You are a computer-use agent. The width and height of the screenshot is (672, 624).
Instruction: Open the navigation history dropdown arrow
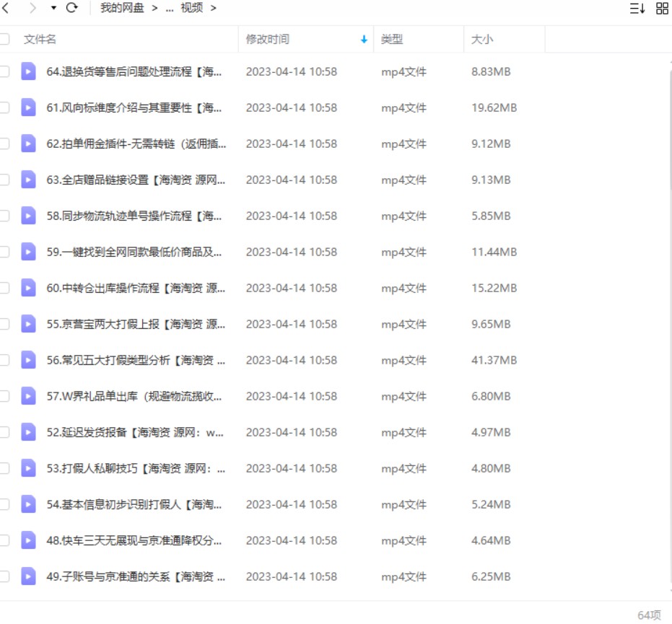coord(53,8)
